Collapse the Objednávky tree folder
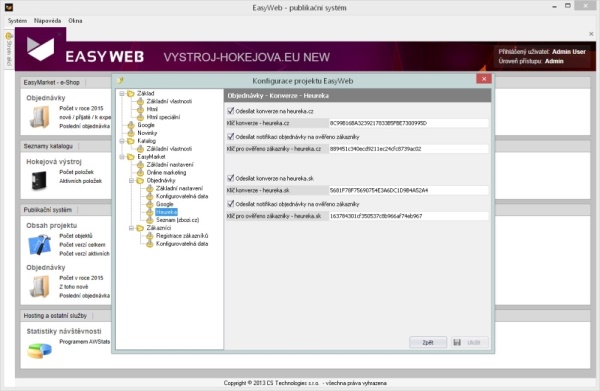This screenshot has height=391, width=600. [x=131, y=180]
